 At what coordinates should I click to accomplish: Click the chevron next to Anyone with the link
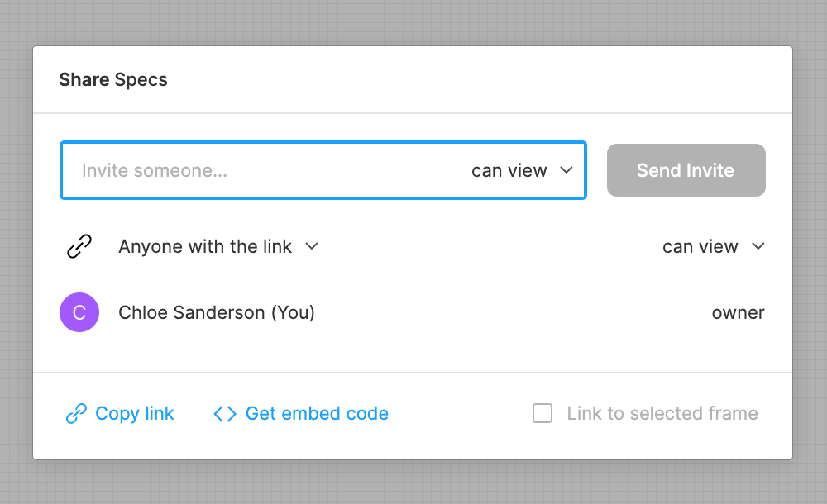pyautogui.click(x=312, y=246)
